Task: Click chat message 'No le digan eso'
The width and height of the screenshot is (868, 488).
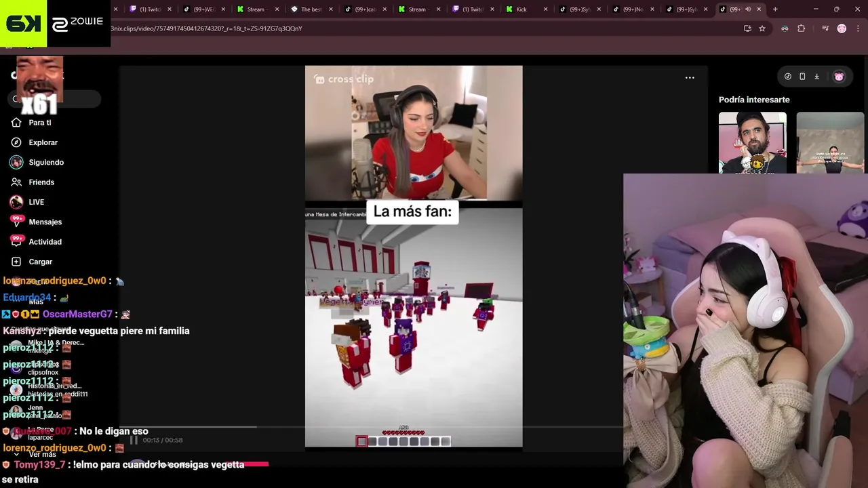Action: click(113, 431)
